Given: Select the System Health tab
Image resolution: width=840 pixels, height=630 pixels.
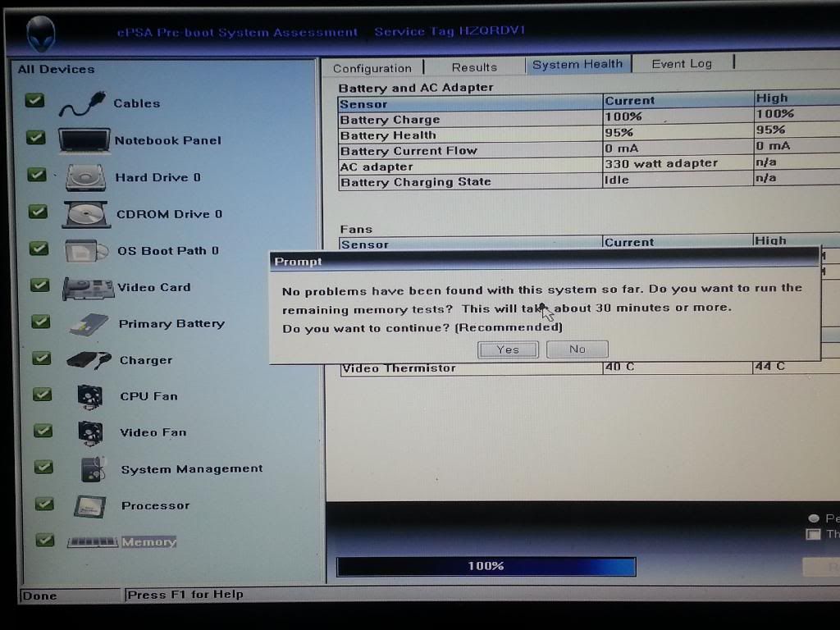Looking at the screenshot, I should (578, 64).
